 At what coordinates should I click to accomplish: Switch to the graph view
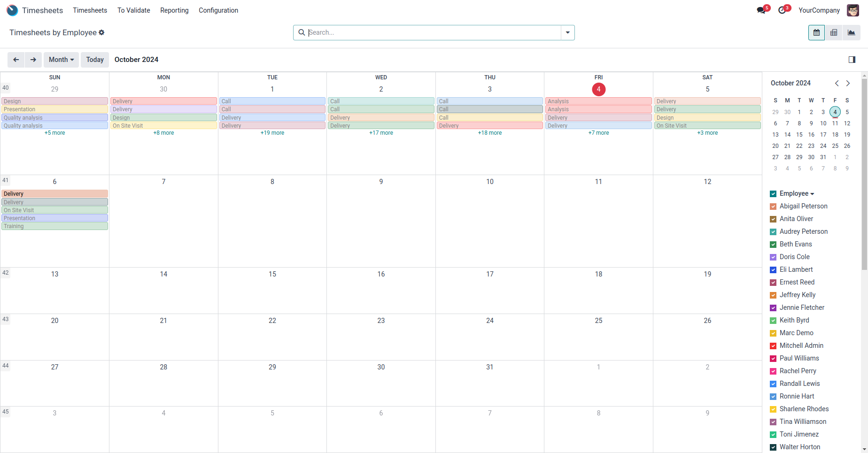pyautogui.click(x=851, y=32)
